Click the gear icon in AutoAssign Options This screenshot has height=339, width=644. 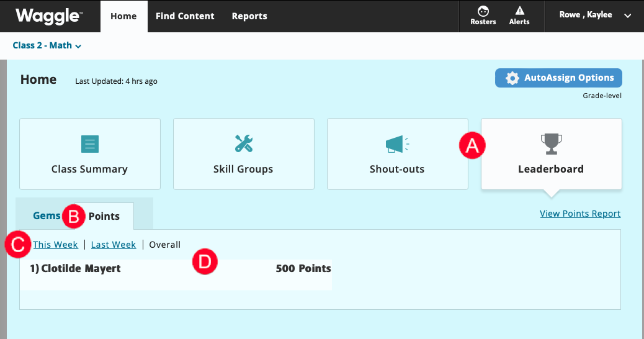point(512,78)
